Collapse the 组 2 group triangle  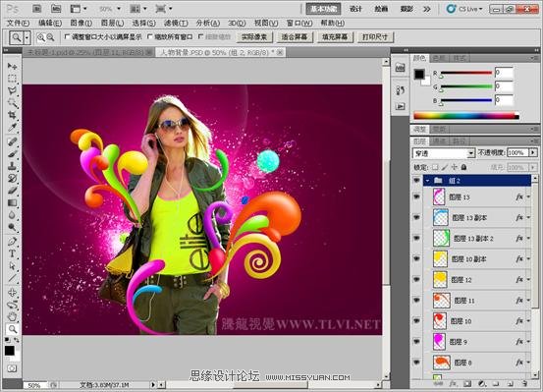click(x=428, y=181)
